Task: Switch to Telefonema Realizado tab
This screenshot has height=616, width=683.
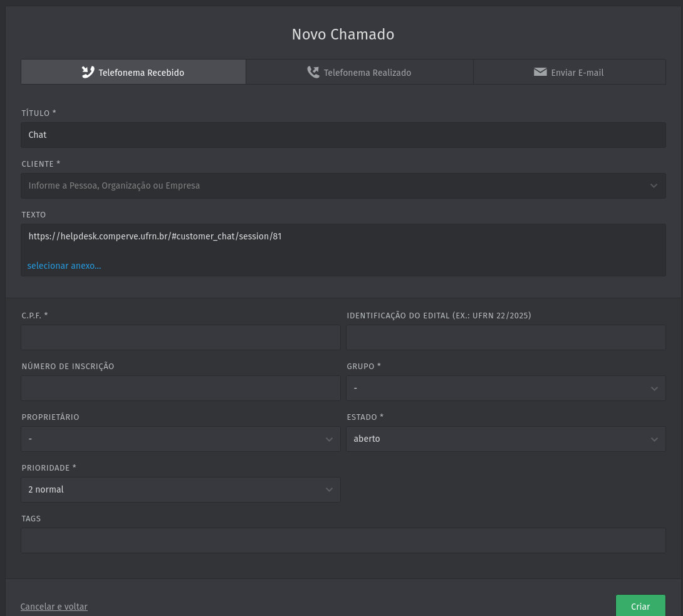Action: click(x=359, y=72)
